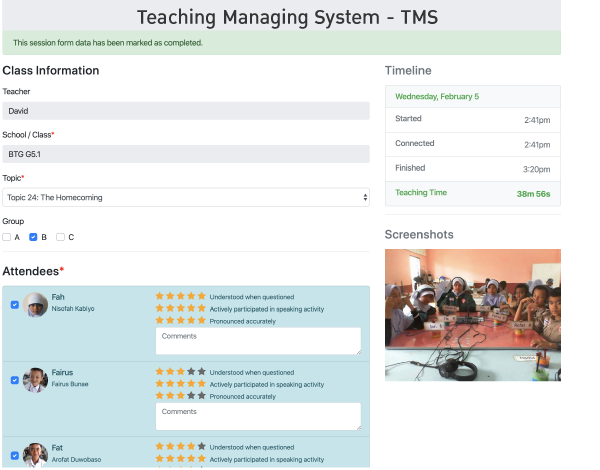Click the session completed notification banner

tap(282, 43)
